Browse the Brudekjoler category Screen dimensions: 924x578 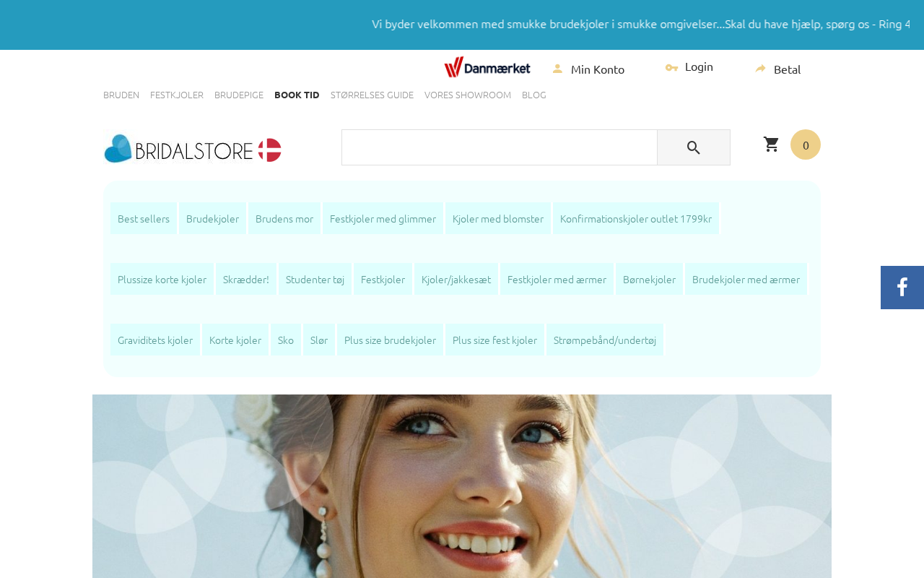point(212,218)
